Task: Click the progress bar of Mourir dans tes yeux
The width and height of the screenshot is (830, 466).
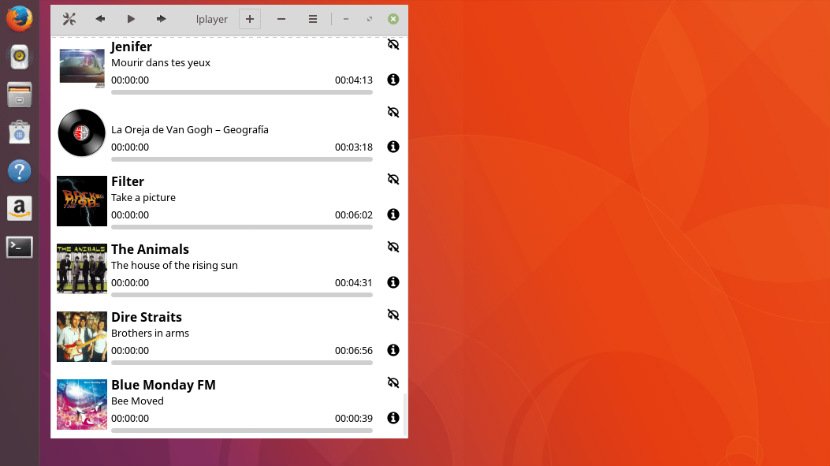Action: pos(242,92)
